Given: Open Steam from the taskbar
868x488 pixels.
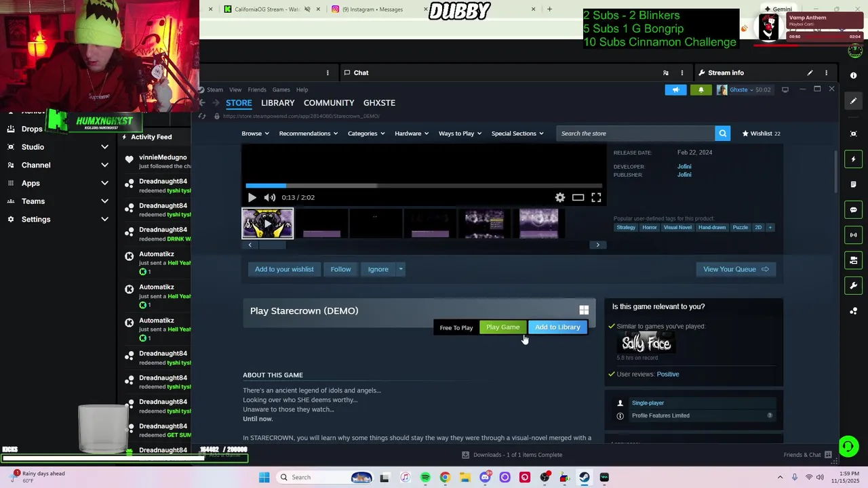Looking at the screenshot, I should coord(584,477).
